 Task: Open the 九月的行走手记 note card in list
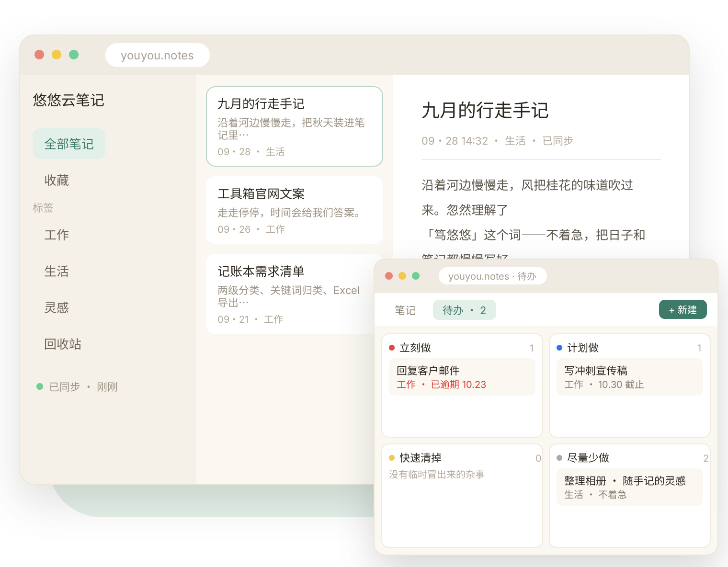point(295,126)
